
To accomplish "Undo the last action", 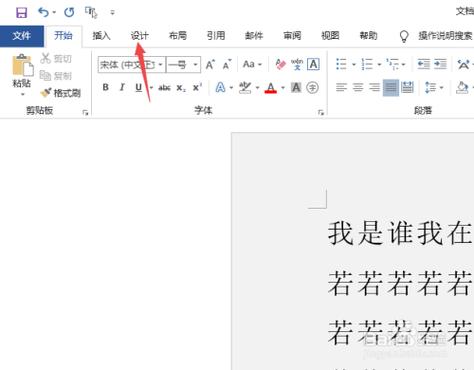I will 43,12.
